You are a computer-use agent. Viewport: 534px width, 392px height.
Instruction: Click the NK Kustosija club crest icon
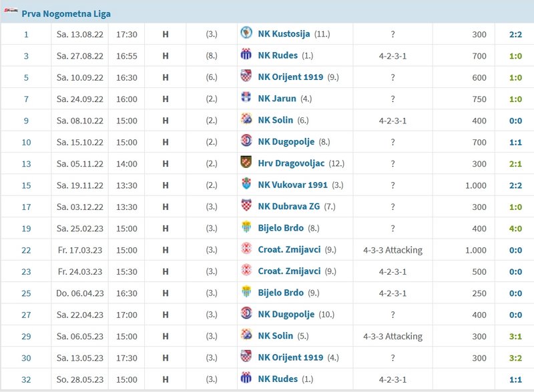(x=246, y=33)
